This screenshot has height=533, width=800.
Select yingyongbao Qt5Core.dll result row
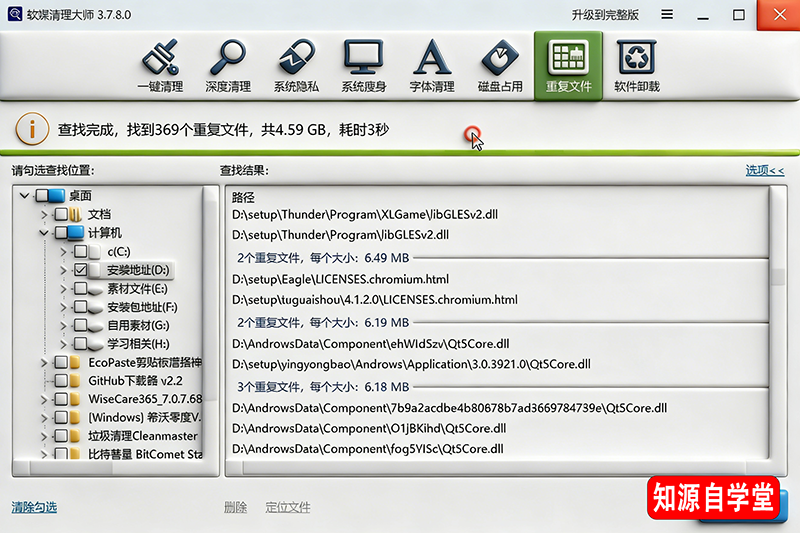pyautogui.click(x=411, y=365)
